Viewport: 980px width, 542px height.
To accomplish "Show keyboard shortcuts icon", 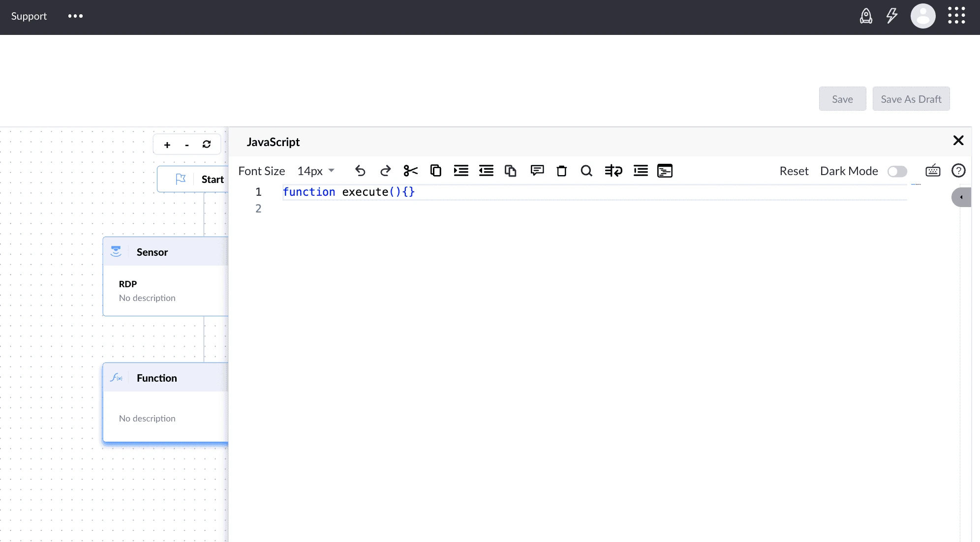I will (x=933, y=171).
